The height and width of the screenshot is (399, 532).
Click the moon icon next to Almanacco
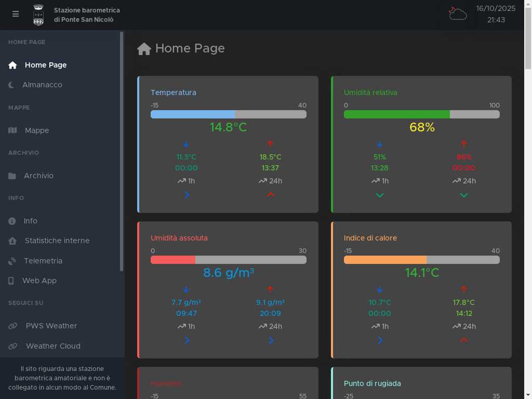click(12, 85)
